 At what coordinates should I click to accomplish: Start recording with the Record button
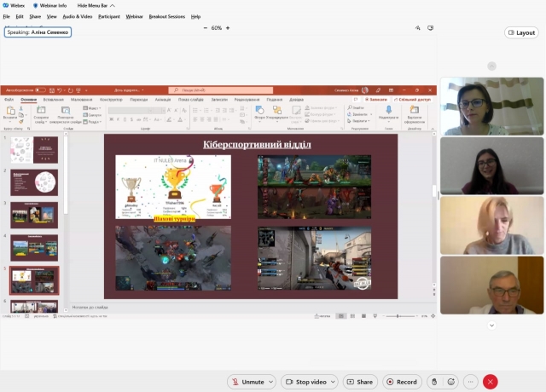(402, 382)
